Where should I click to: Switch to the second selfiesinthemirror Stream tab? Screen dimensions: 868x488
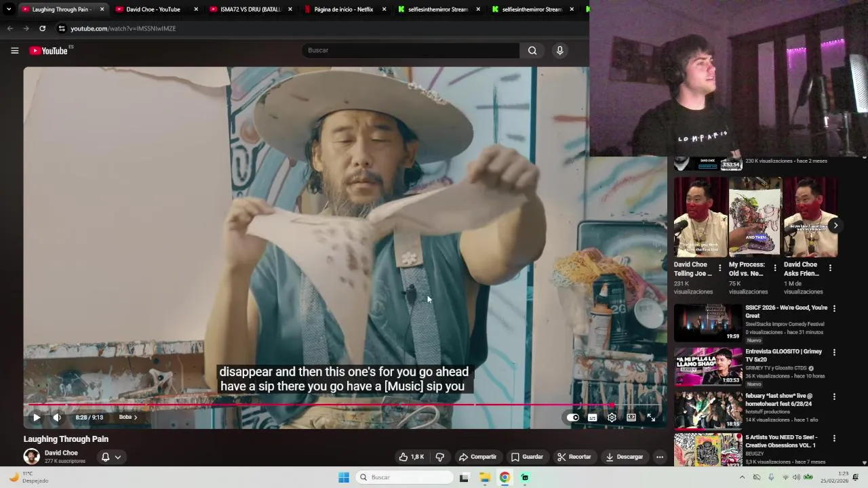pyautogui.click(x=532, y=9)
